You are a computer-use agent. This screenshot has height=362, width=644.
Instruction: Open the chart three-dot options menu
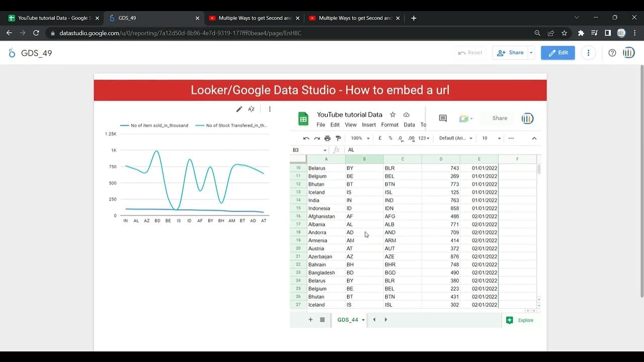270,109
